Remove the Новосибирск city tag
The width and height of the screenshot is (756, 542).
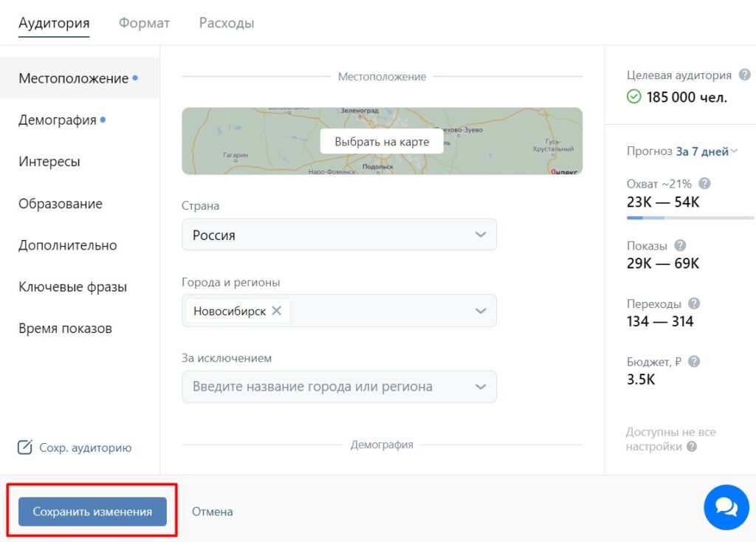(x=277, y=311)
